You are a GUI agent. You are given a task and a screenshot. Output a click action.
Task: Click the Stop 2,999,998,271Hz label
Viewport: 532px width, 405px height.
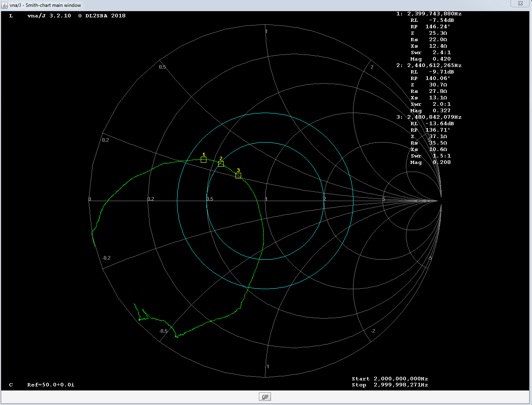(x=389, y=385)
